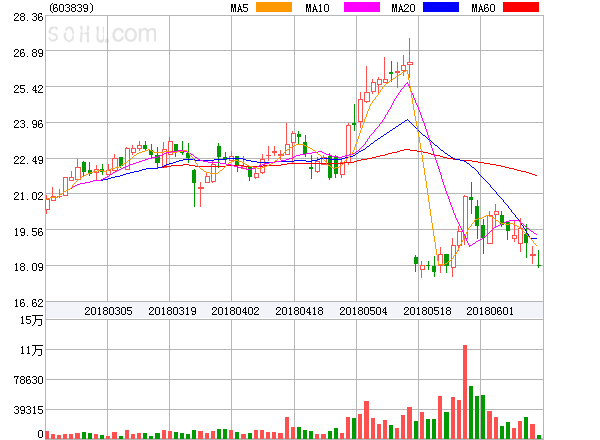Click the 20180319 date label
This screenshot has width=600, height=440.
[x=172, y=311]
